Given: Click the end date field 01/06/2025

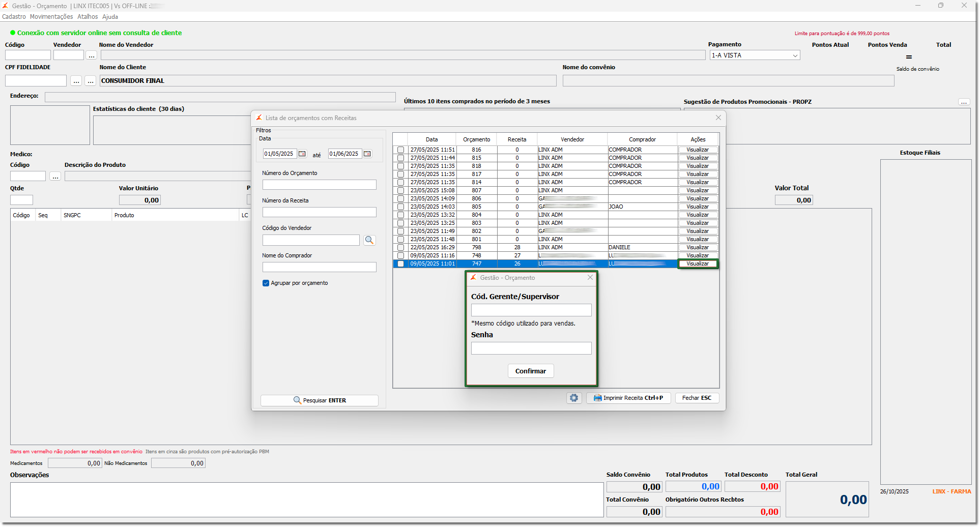Looking at the screenshot, I should 344,154.
